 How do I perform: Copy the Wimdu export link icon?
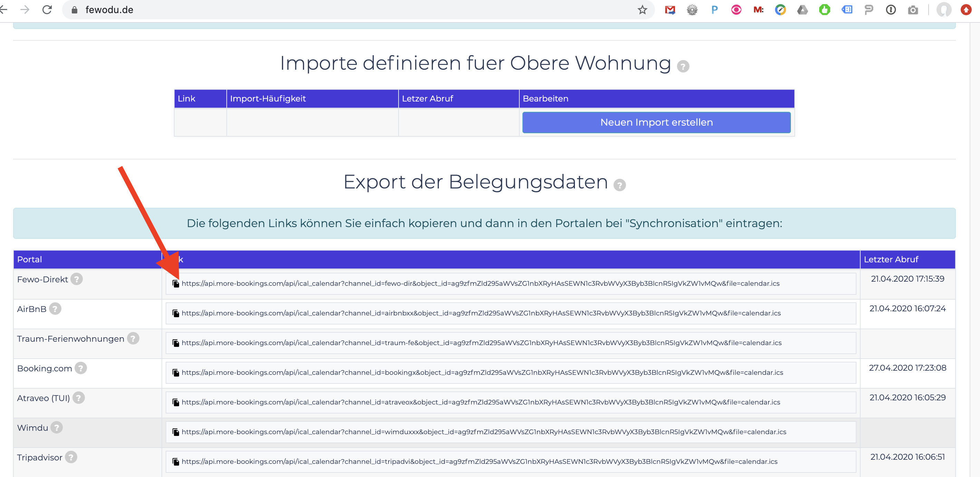(176, 432)
